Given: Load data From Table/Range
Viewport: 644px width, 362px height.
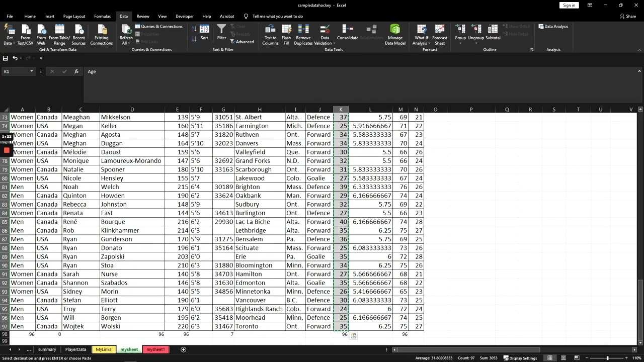Looking at the screenshot, I should click(59, 34).
